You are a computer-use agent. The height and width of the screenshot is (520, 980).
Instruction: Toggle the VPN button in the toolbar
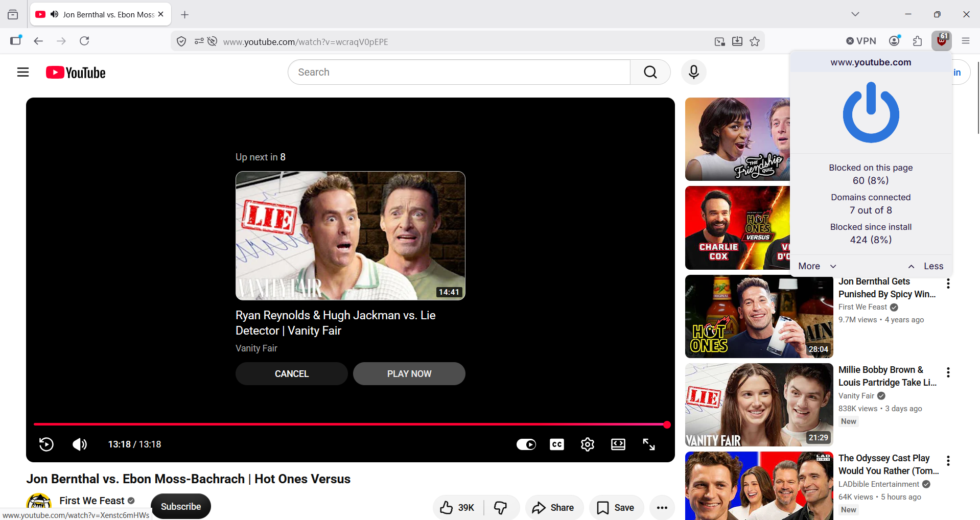(861, 41)
